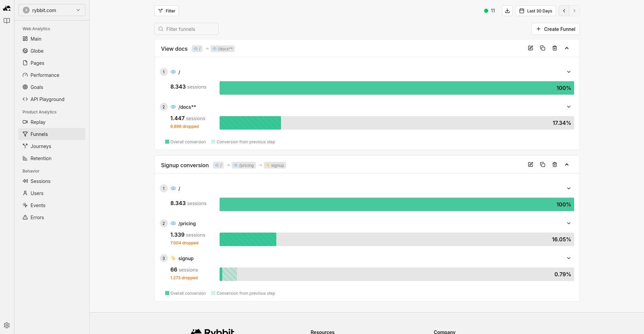Click the Overall conversion legend swatch

click(x=167, y=142)
